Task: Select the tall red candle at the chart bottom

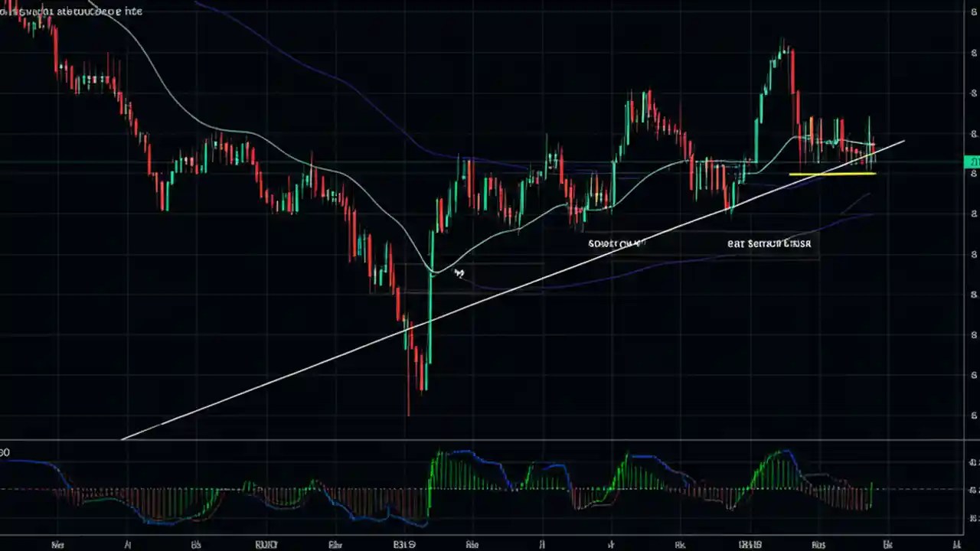Action: pyautogui.click(x=420, y=367)
